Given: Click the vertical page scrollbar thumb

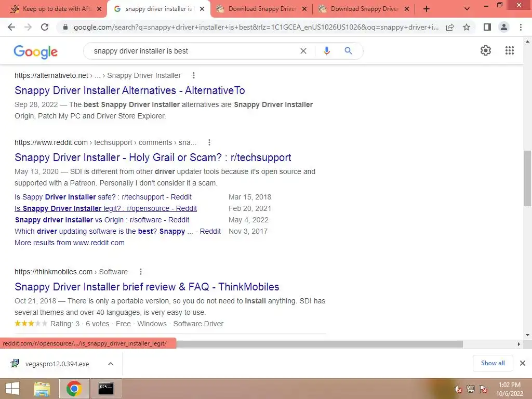Looking at the screenshot, I should [527, 178].
